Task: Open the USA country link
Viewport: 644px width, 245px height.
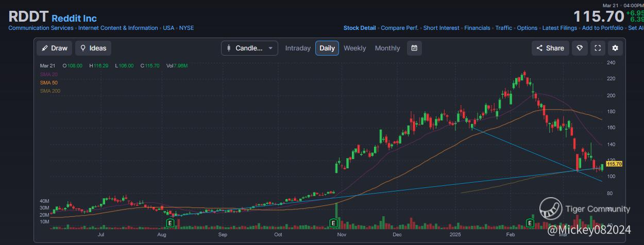Action: click(168, 28)
